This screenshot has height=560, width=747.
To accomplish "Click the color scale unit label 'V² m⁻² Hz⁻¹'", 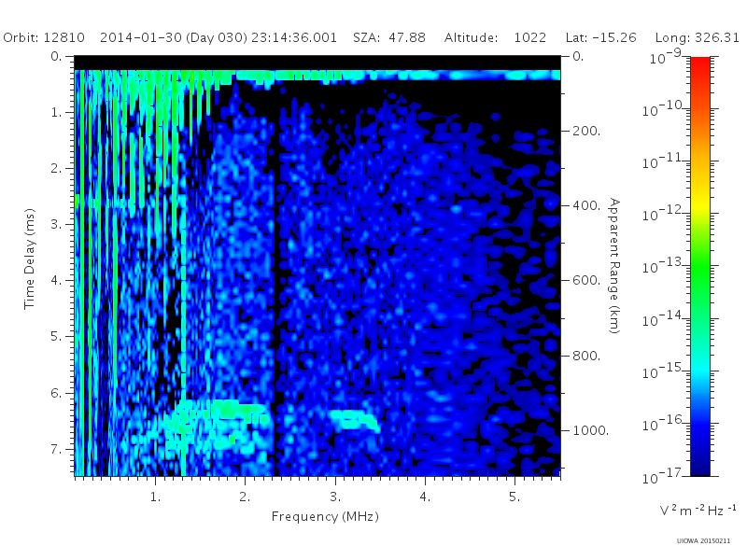I will (698, 510).
